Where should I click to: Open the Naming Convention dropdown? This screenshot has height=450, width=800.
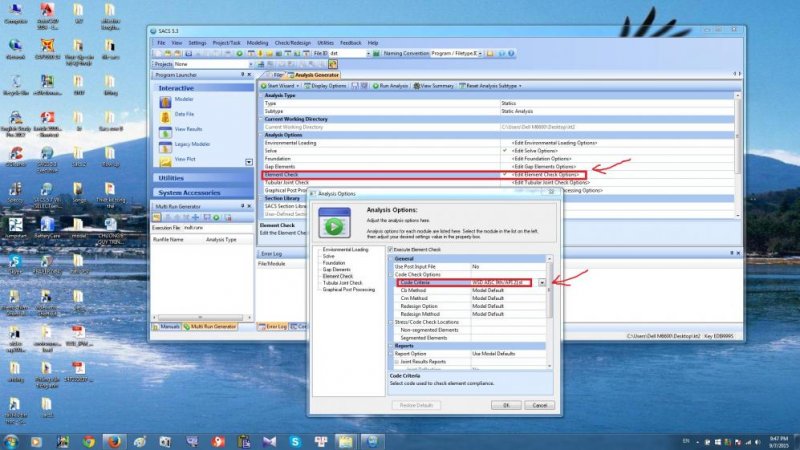coord(480,54)
